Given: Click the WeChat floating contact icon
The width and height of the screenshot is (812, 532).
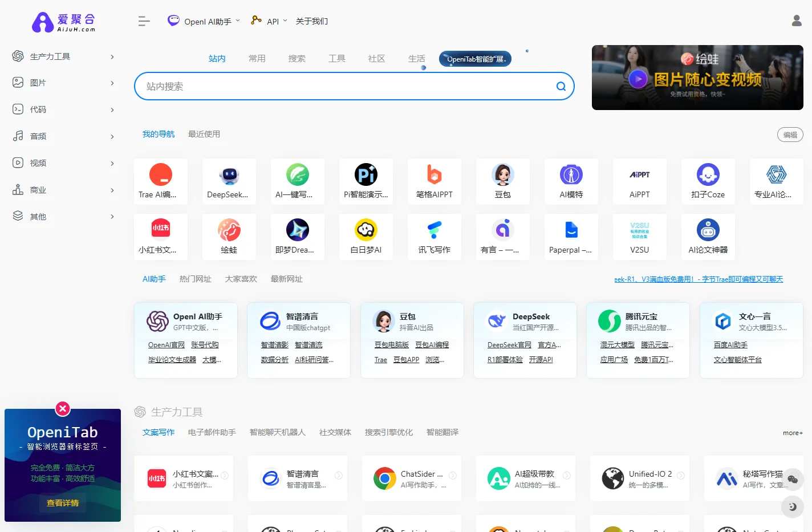Looking at the screenshot, I should click(x=793, y=480).
